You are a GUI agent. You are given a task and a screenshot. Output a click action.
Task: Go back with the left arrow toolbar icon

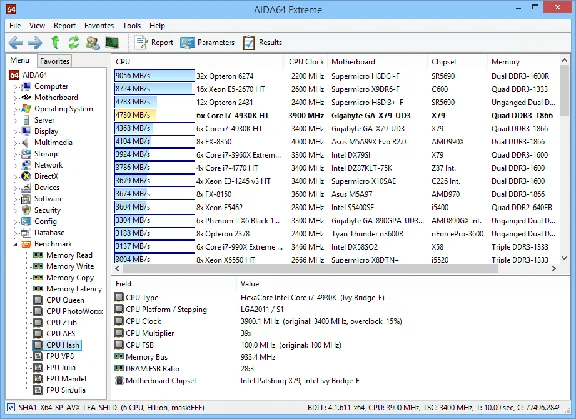15,43
